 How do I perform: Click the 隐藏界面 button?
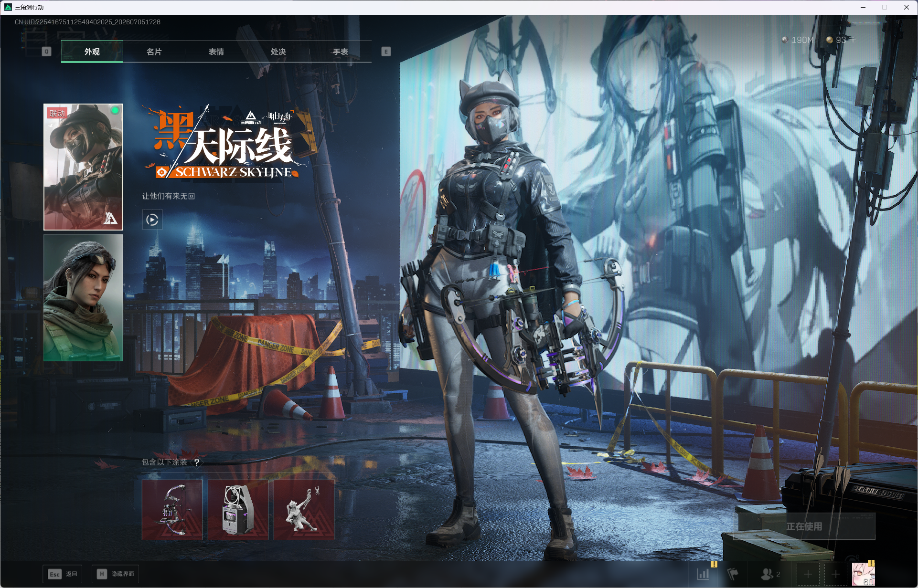(x=115, y=574)
